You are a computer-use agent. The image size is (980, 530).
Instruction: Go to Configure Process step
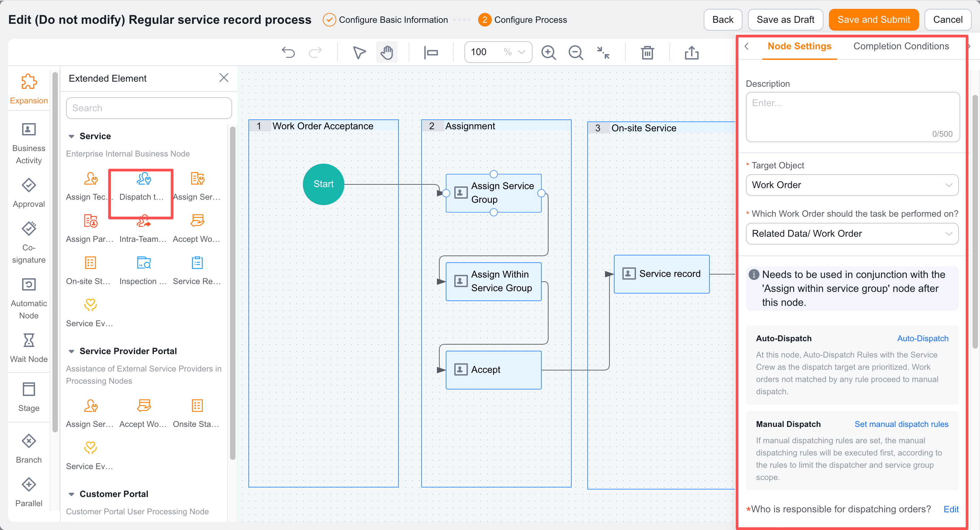pyautogui.click(x=522, y=20)
